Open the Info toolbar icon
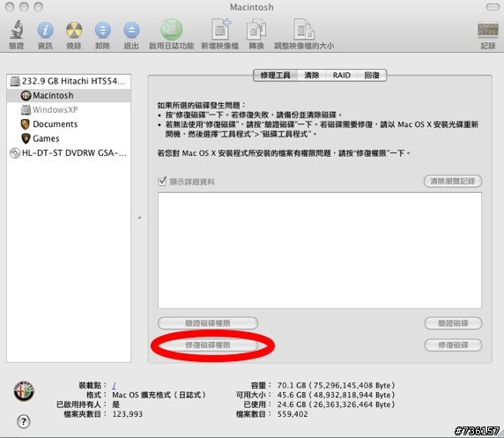 point(45,30)
